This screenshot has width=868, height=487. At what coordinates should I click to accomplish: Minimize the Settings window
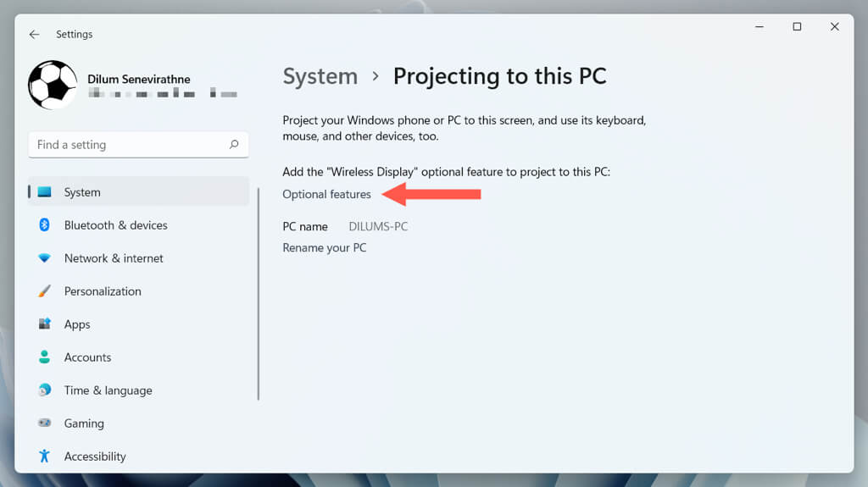point(759,26)
